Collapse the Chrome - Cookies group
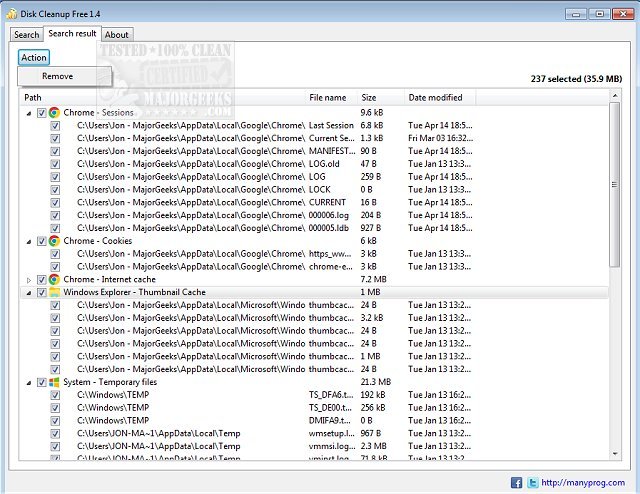The image size is (640, 494). (29, 242)
